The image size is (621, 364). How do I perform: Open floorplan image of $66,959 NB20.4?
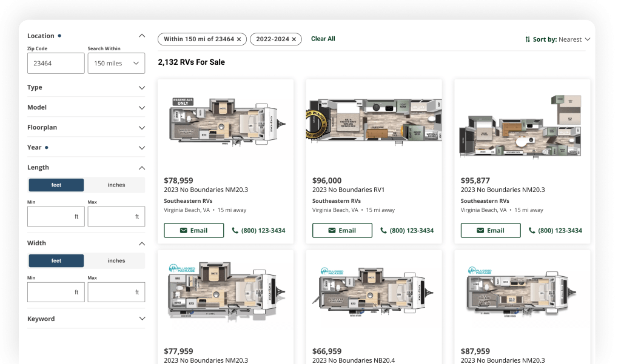(x=372, y=291)
